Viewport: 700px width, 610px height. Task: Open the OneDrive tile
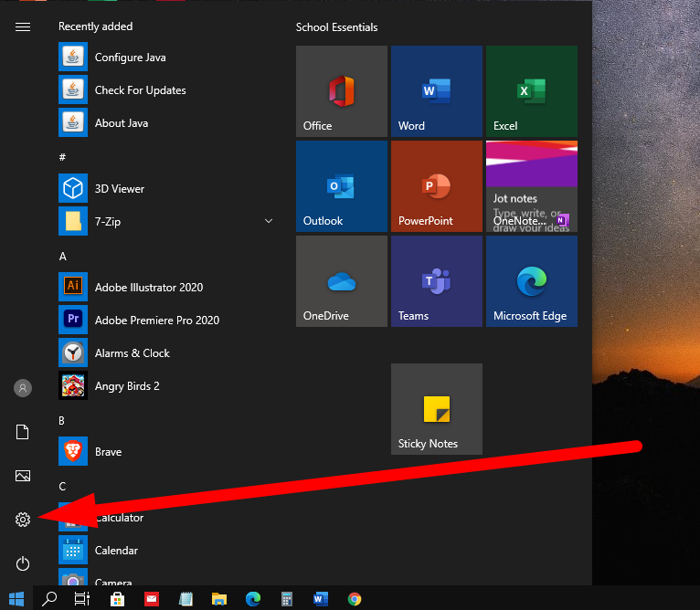coord(342,281)
